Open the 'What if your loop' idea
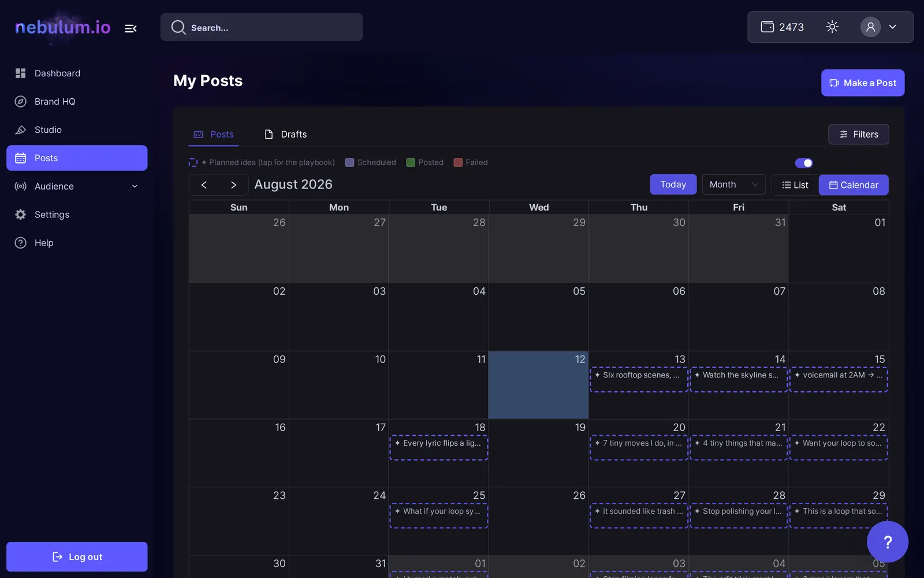The image size is (924, 578). [439, 516]
